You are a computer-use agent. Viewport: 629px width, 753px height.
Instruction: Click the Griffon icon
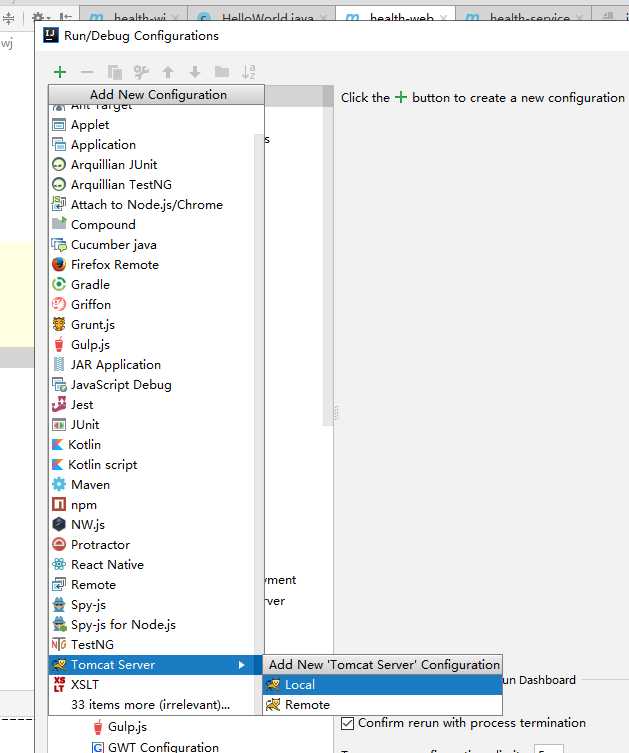59,304
